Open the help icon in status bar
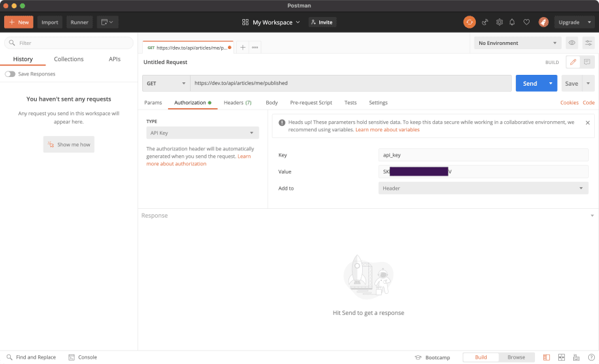Screen dimensions: 599x364 click(591, 357)
